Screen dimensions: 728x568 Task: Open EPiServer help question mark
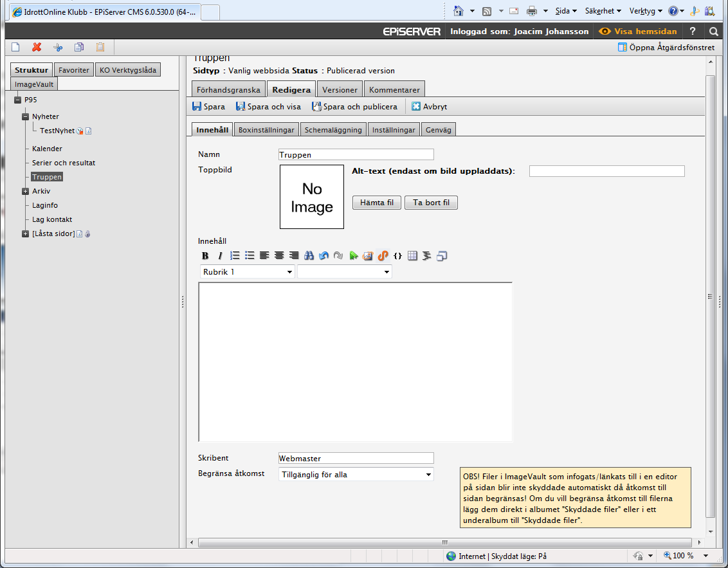tap(693, 31)
